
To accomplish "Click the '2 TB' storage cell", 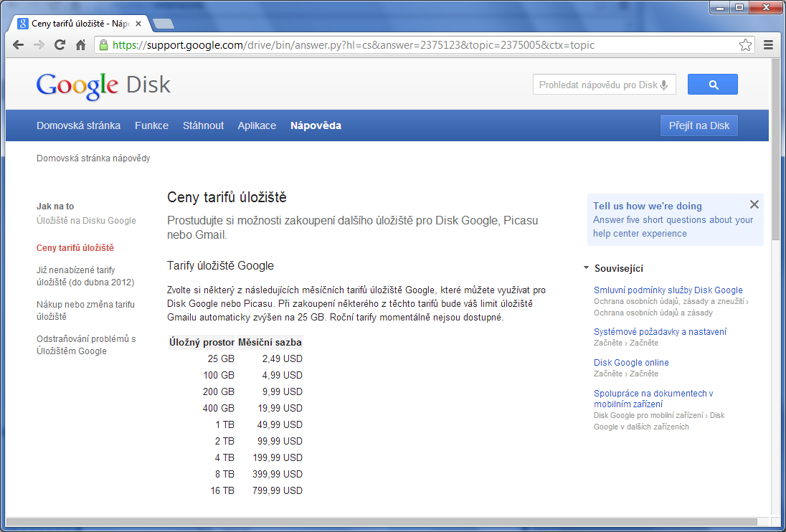I will pyautogui.click(x=225, y=442).
